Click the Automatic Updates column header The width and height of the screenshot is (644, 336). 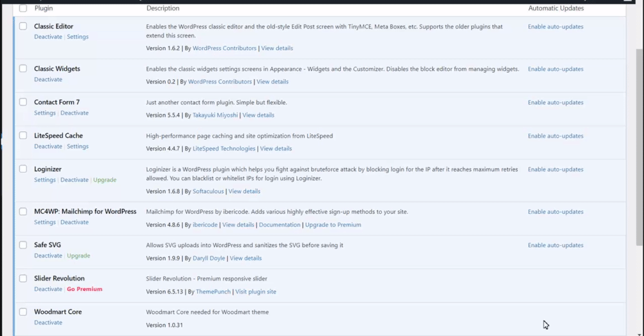556,8
